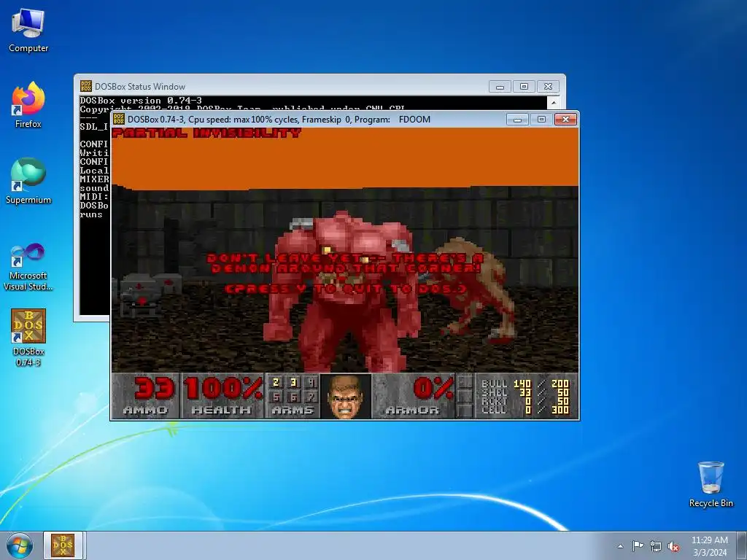Close the DOSBox FDOOM game window
Image resolution: width=747 pixels, height=560 pixels.
pos(565,119)
